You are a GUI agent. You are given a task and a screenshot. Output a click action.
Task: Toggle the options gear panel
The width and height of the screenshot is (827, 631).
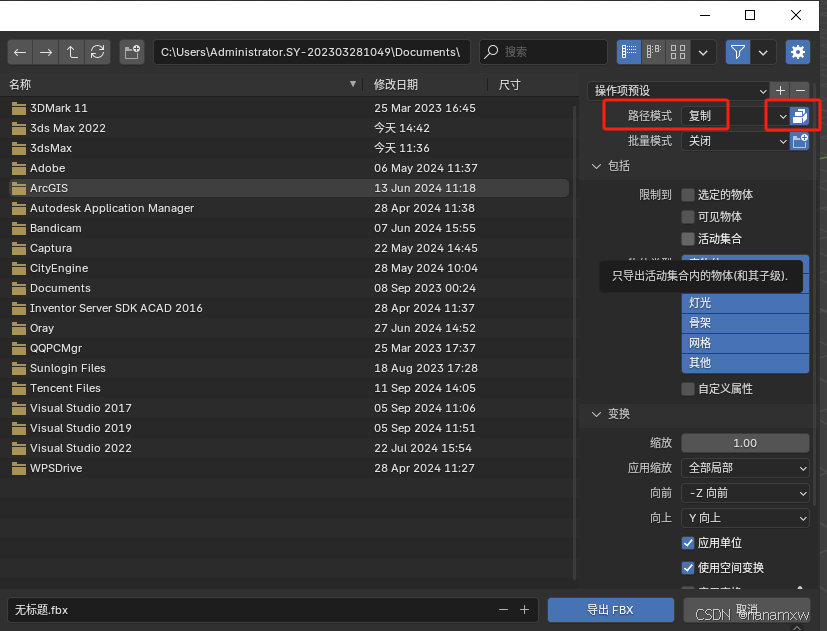pyautogui.click(x=797, y=52)
